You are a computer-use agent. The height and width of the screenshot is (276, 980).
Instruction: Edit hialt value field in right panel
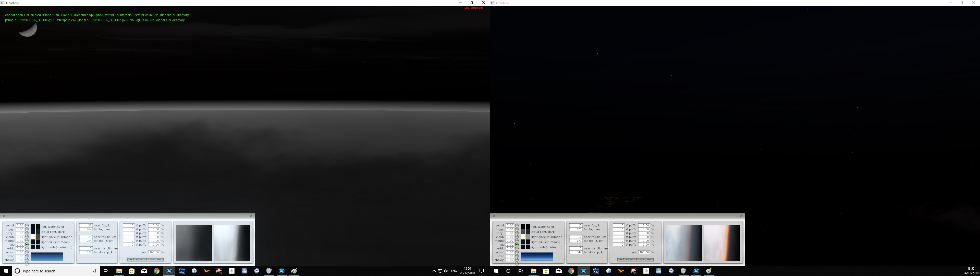[x=510, y=244]
